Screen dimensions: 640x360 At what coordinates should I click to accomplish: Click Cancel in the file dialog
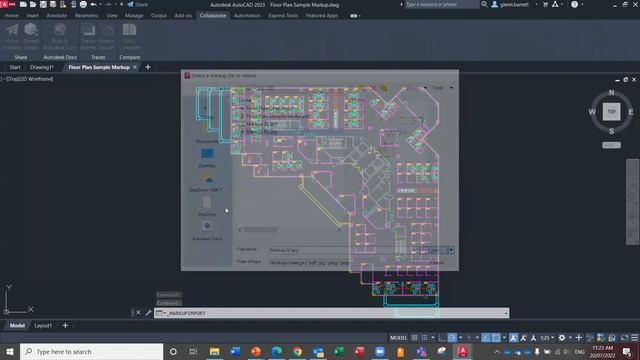tap(436, 262)
